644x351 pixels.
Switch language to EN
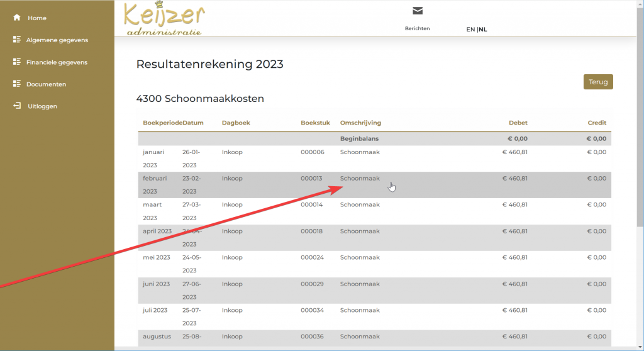470,29
